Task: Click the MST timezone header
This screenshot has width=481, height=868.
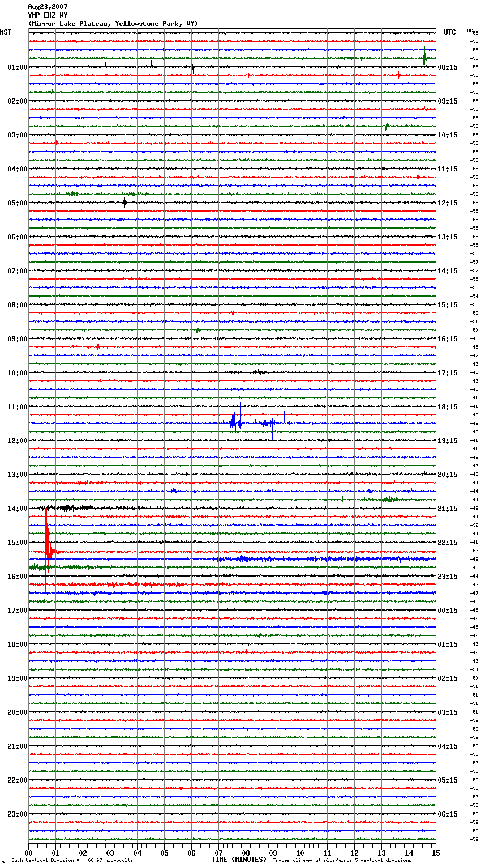Action: click(6, 32)
